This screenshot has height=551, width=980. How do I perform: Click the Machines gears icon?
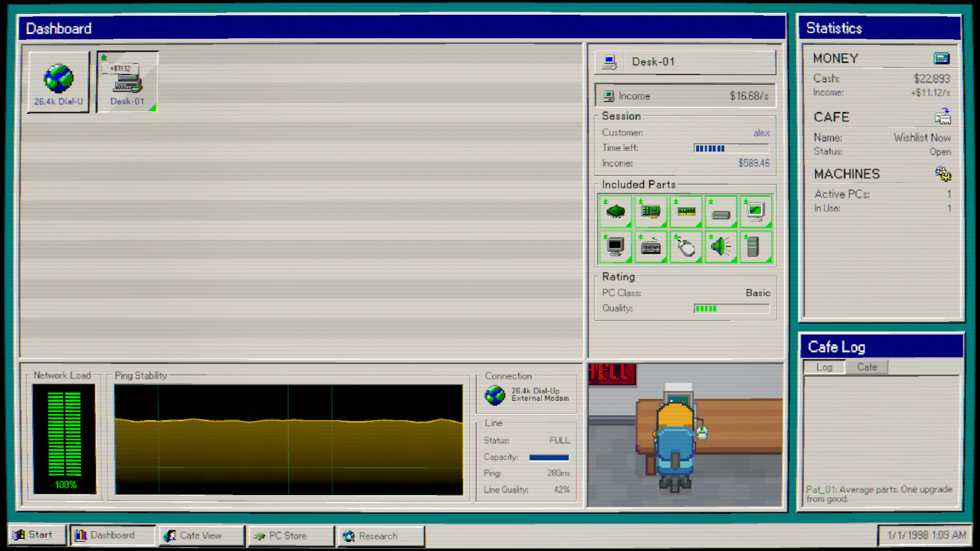pyautogui.click(x=943, y=174)
